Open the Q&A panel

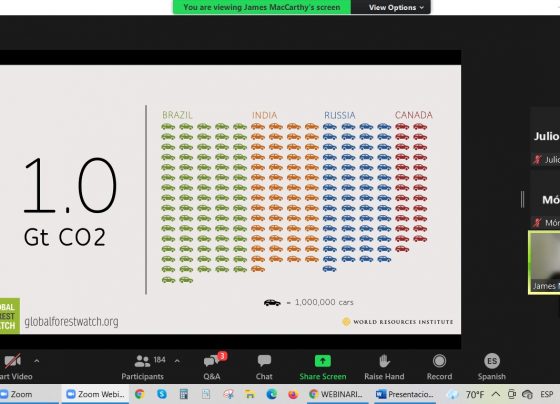click(213, 366)
